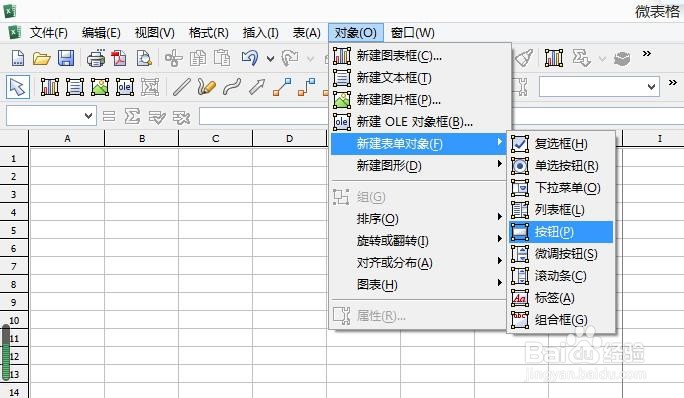Viewport: 684px width, 398px height.
Task: Open print preview magnifier icon
Action: tap(144, 58)
